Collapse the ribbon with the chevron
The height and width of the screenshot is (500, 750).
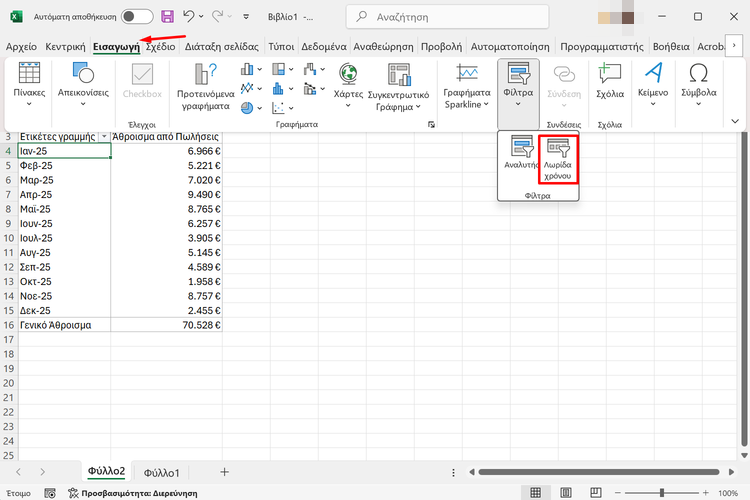click(735, 121)
